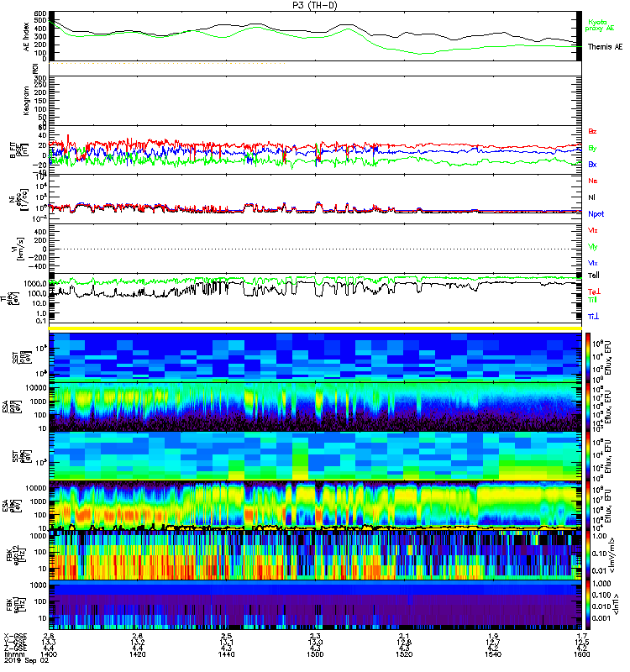Select the Kyoto proxy AE legend label
The height and width of the screenshot is (672, 630).
click(600, 25)
